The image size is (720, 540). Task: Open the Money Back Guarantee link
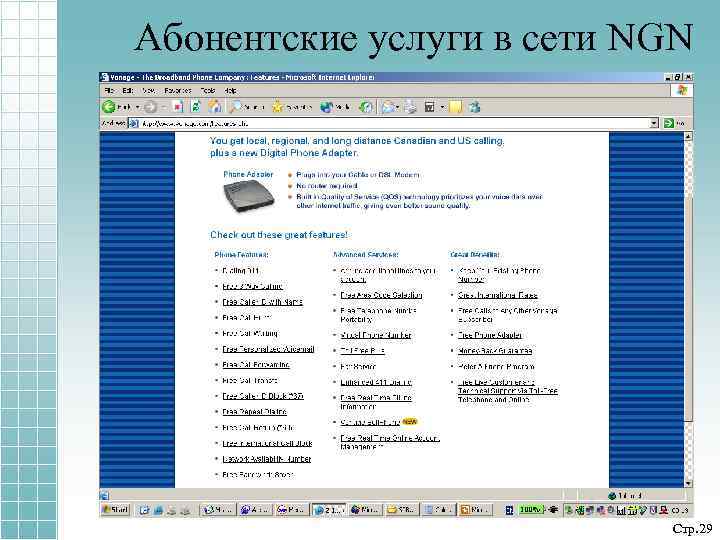click(495, 350)
